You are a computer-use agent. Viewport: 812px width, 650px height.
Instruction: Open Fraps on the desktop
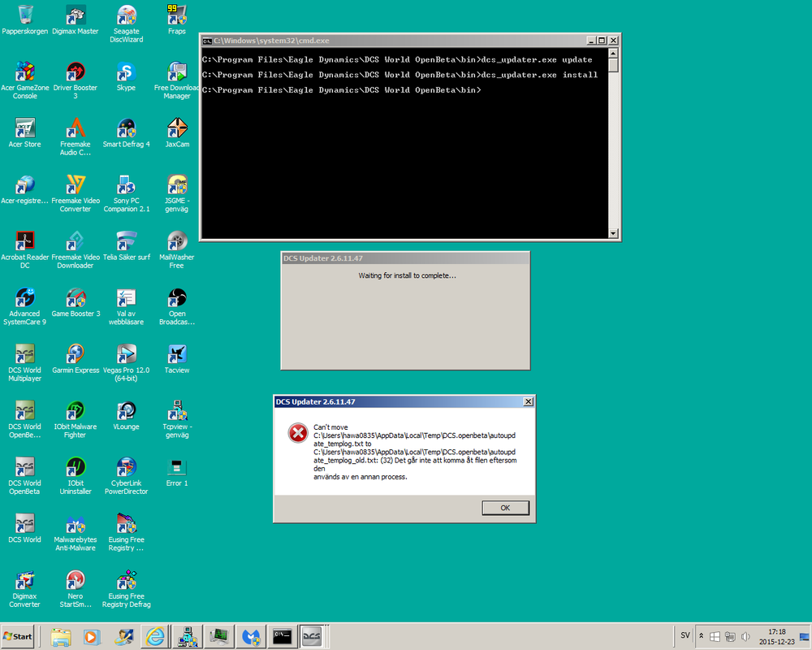[176, 16]
